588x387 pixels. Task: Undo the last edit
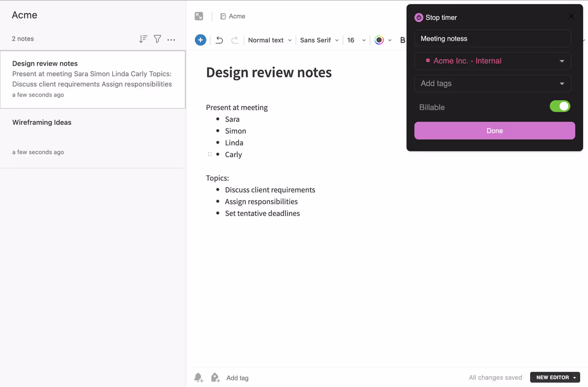(x=220, y=40)
